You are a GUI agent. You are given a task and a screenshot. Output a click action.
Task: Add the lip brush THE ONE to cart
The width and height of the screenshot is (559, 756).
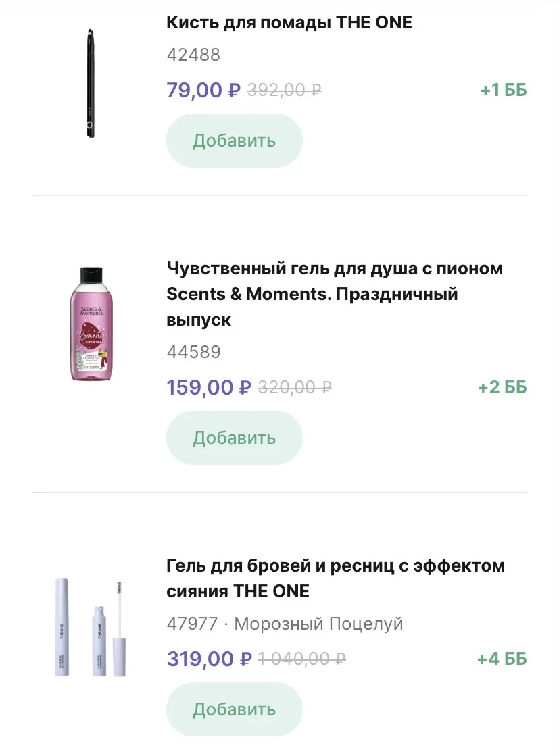pyautogui.click(x=234, y=141)
